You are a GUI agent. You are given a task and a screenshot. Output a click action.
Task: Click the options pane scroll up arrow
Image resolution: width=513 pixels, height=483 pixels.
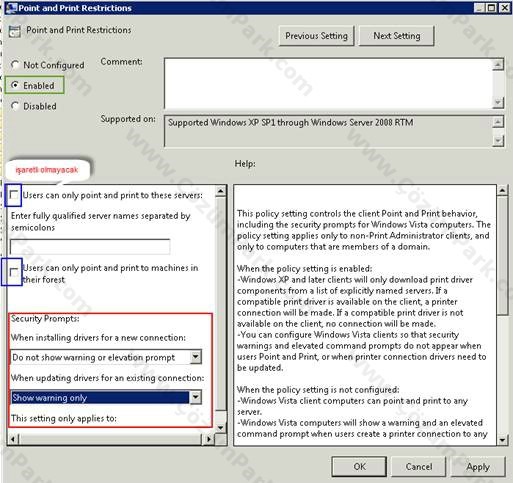[221, 191]
